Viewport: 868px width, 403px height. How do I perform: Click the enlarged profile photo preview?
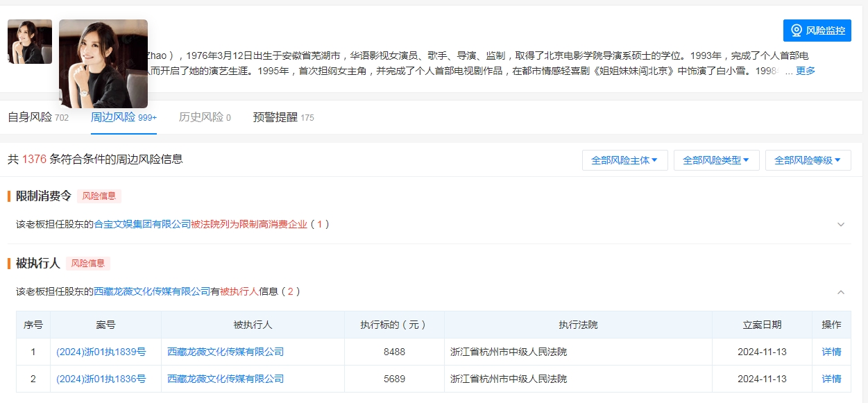[x=103, y=64]
